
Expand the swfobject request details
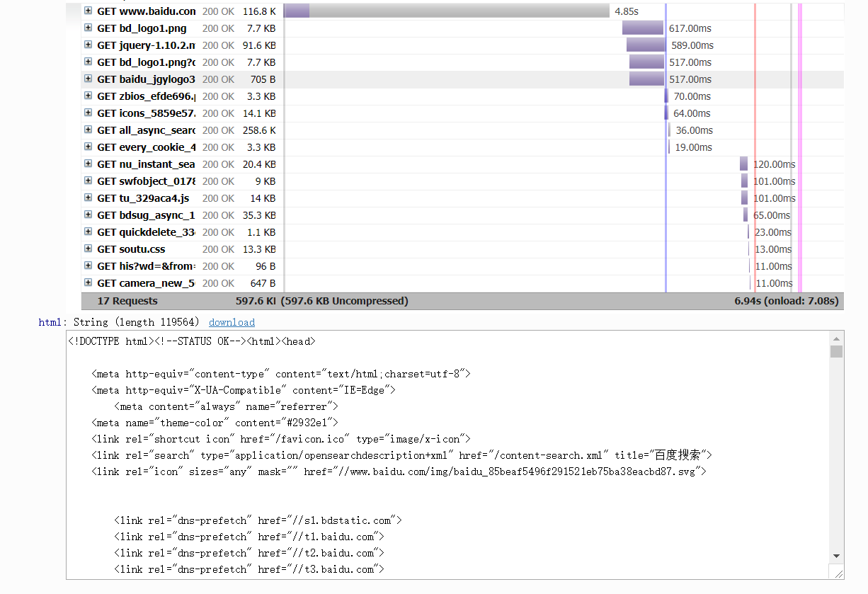pos(88,181)
